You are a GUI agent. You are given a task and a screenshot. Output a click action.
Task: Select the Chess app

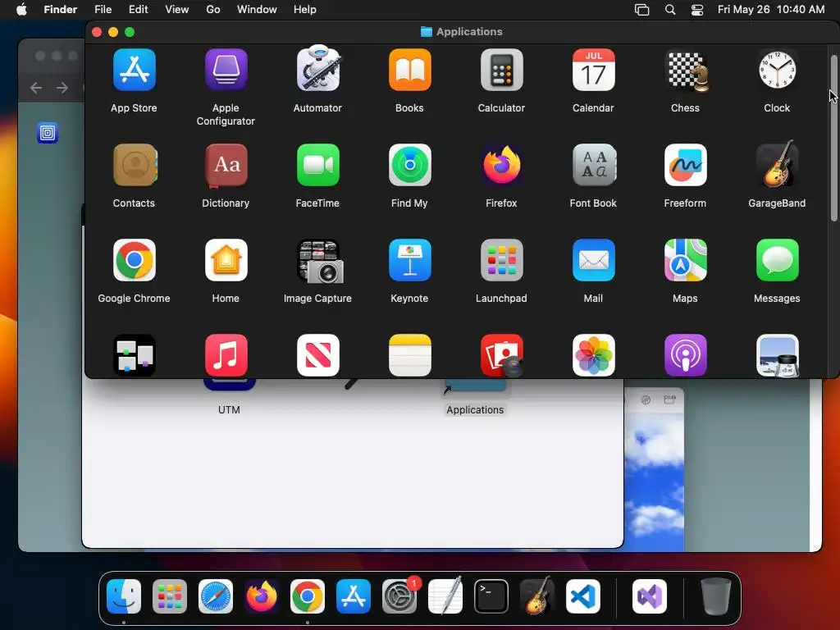pos(686,71)
